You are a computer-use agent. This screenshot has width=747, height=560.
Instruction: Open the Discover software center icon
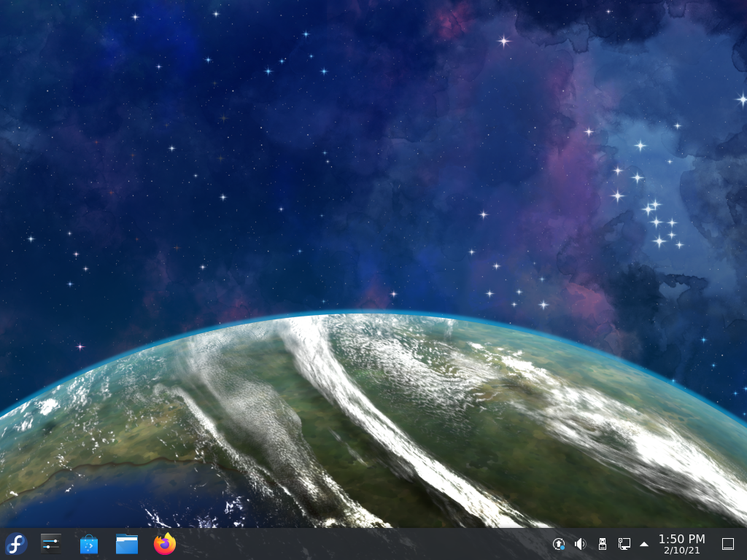coord(88,544)
